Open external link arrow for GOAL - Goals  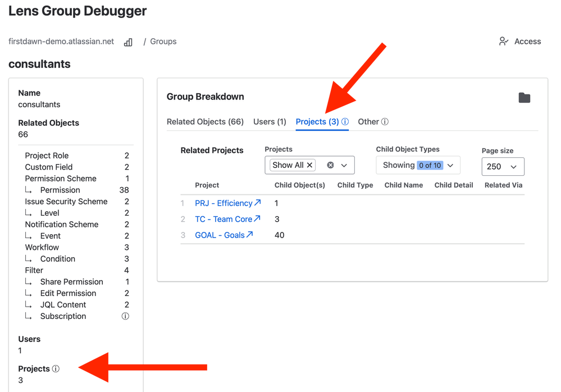coord(250,235)
